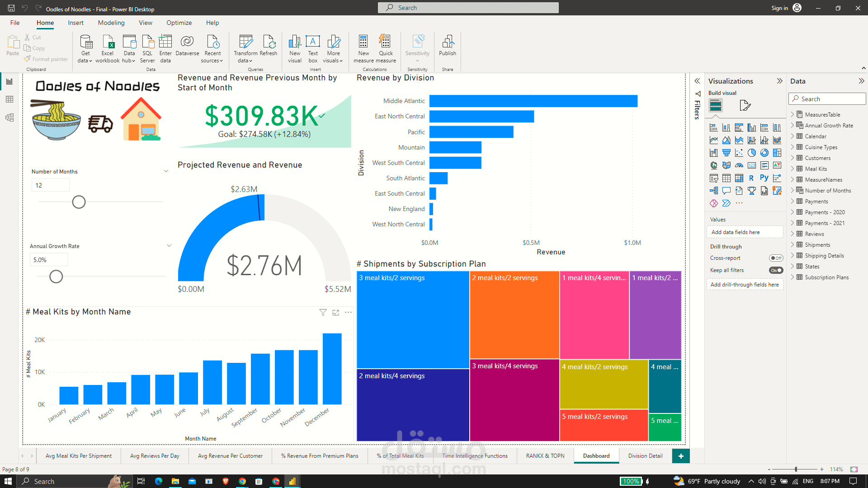The image size is (868, 488).
Task: Click Get more visuals ellipsis
Action: [x=739, y=203]
